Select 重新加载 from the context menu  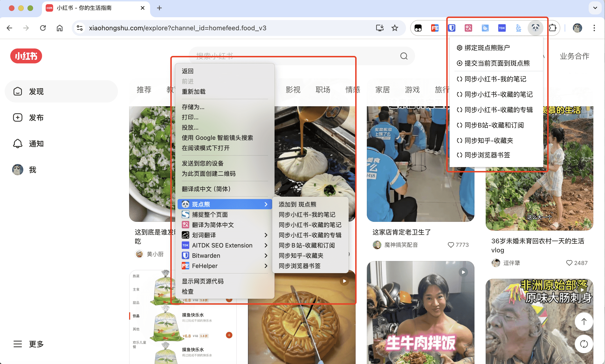(x=193, y=92)
